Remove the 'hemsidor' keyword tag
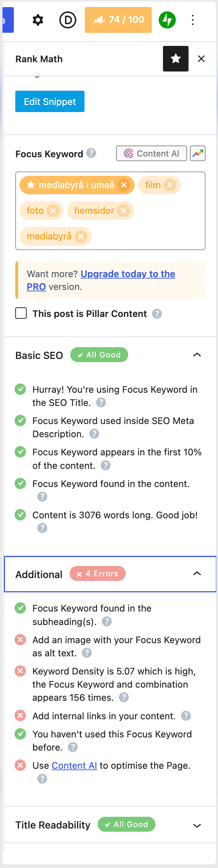This screenshot has width=218, height=868. point(124,211)
